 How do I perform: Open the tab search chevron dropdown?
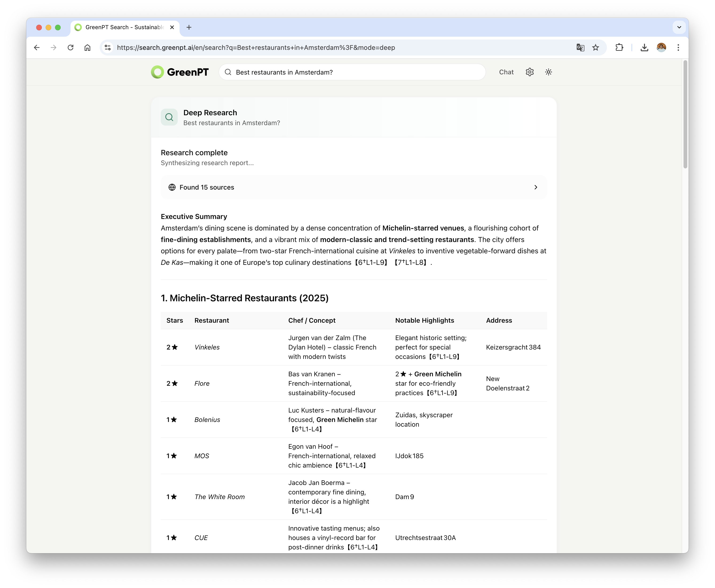[x=679, y=28]
